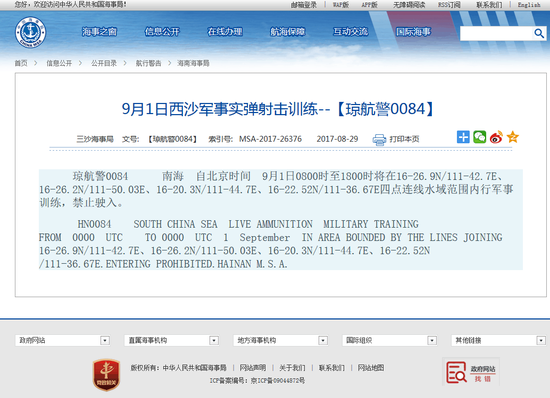Click the 三沙海事局 source text
The height and width of the screenshot is (398, 550).
95,139
